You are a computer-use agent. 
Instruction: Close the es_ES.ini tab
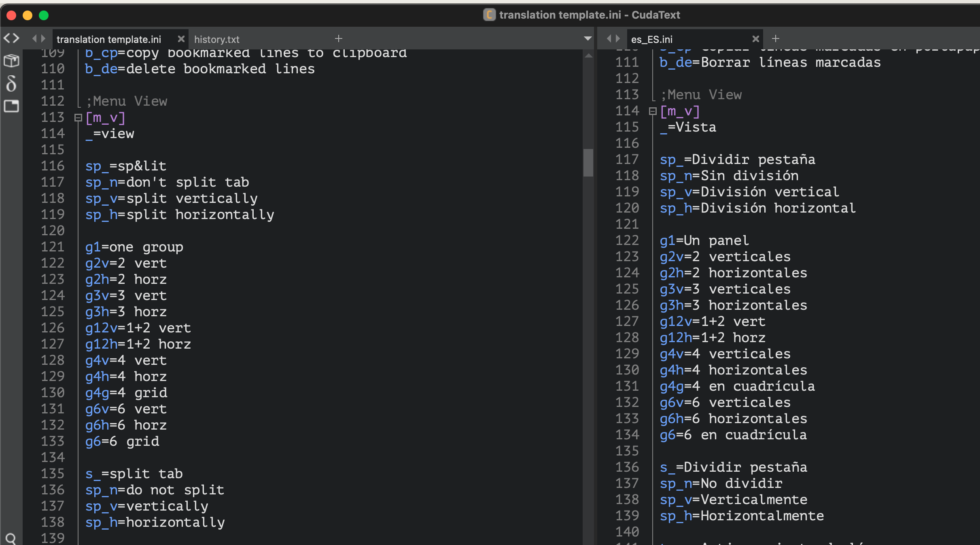(755, 39)
